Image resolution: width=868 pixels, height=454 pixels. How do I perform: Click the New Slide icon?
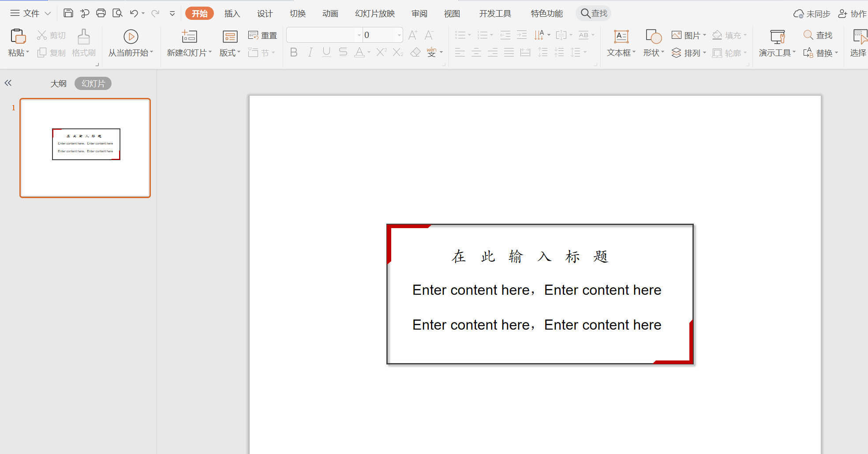point(189,37)
